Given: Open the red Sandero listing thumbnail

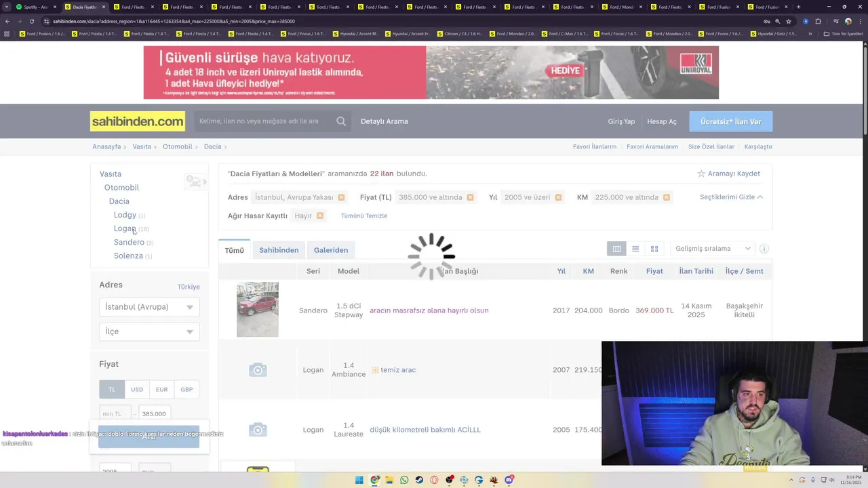Looking at the screenshot, I should [258, 310].
